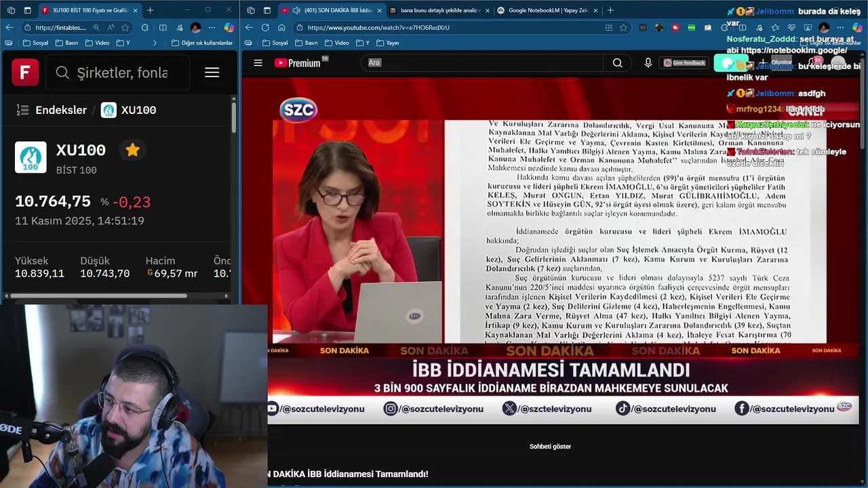Screen dimensions: 868x488
Task: Click the SZC channel logo on video
Action: click(298, 110)
